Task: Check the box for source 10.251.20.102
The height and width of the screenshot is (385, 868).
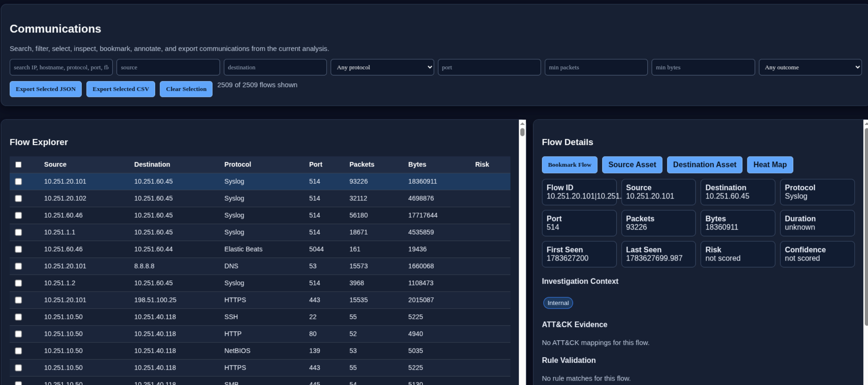Action: [x=19, y=198]
